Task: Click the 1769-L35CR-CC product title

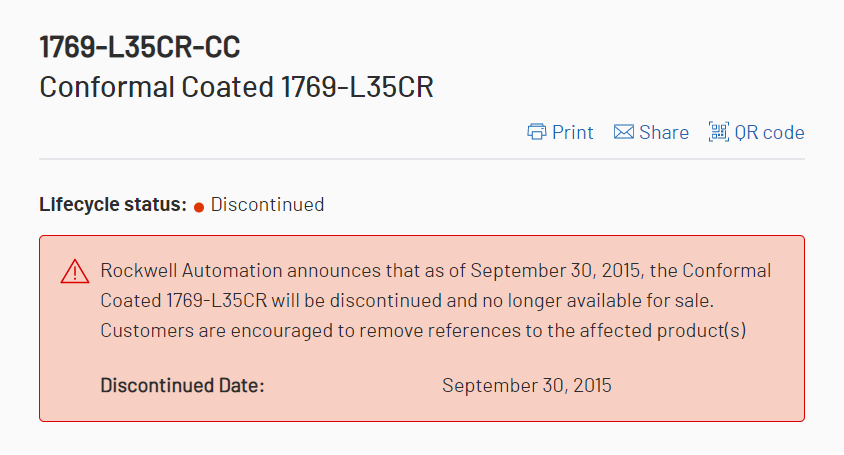Action: (x=139, y=47)
